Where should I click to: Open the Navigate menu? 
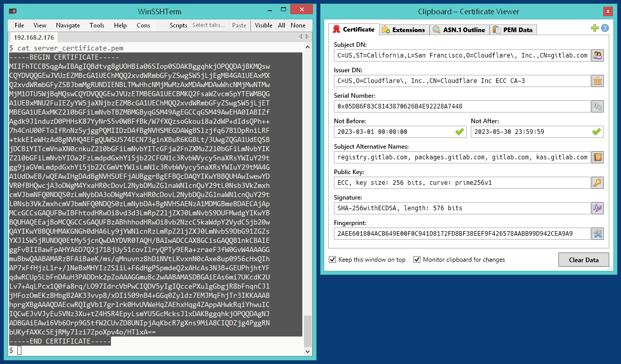(x=68, y=25)
